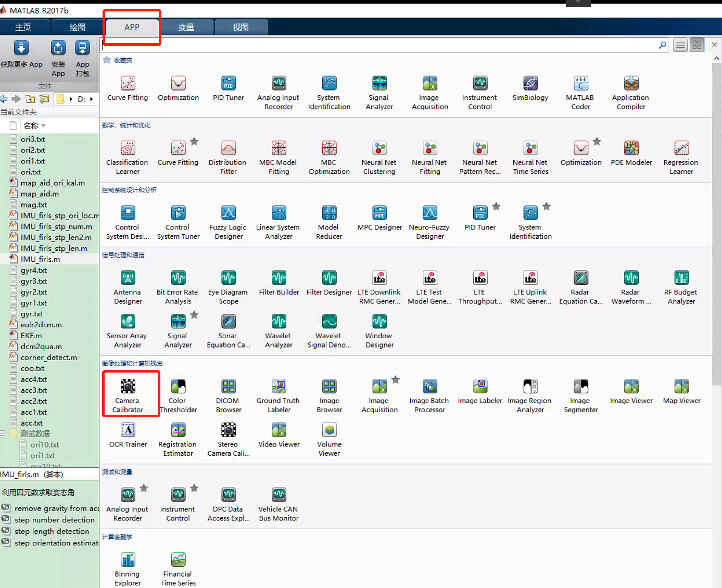Click 获取更多 App button

(21, 55)
